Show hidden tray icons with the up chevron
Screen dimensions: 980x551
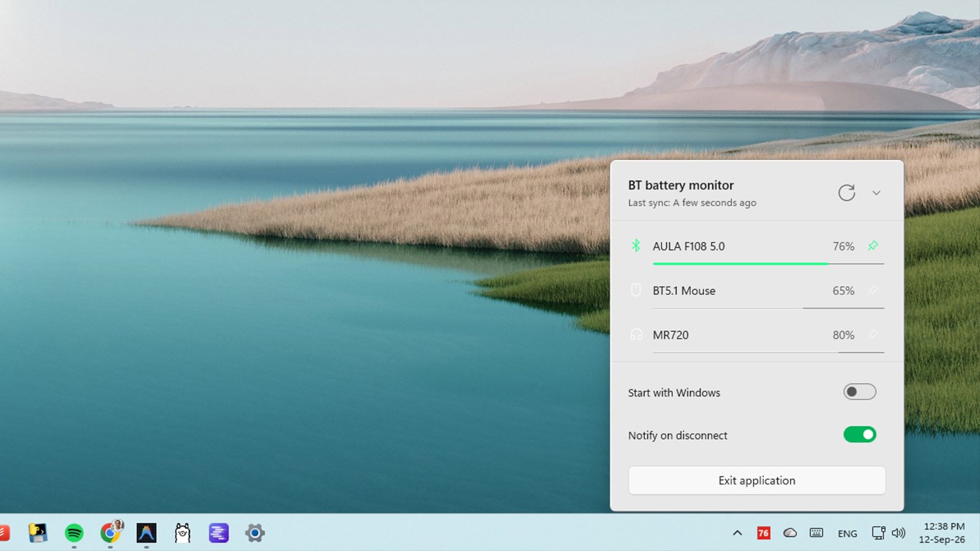(737, 533)
